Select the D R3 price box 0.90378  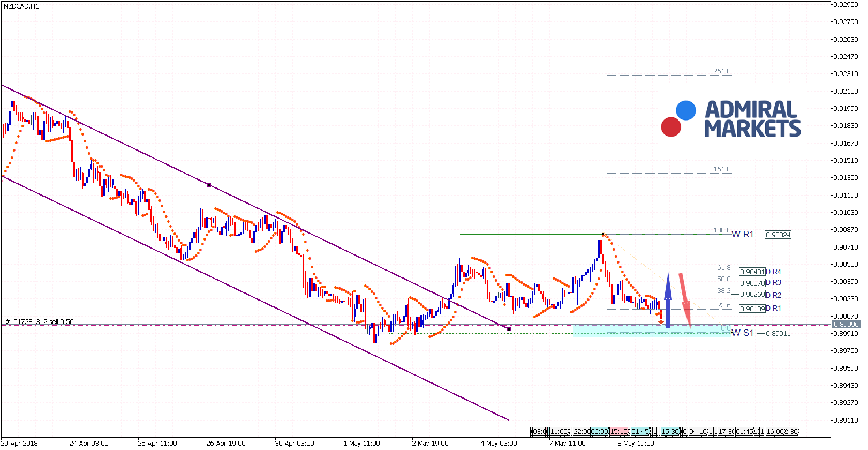pos(752,283)
